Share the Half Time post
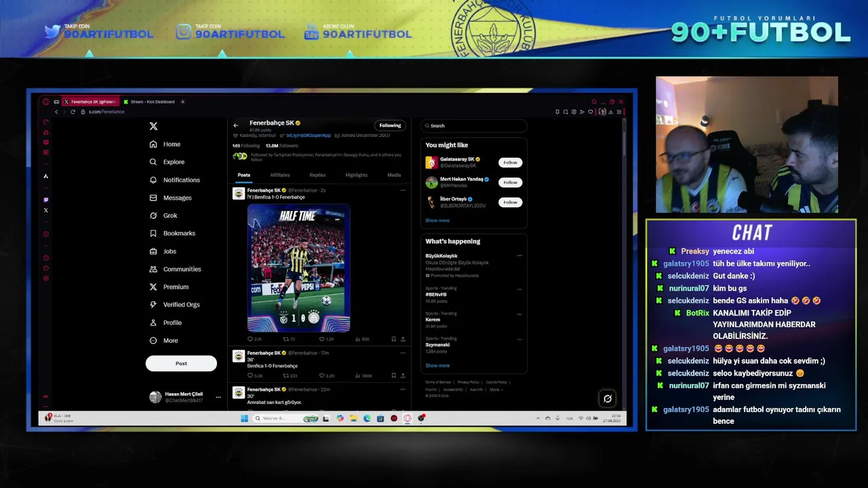Image resolution: width=868 pixels, height=488 pixels. point(403,339)
